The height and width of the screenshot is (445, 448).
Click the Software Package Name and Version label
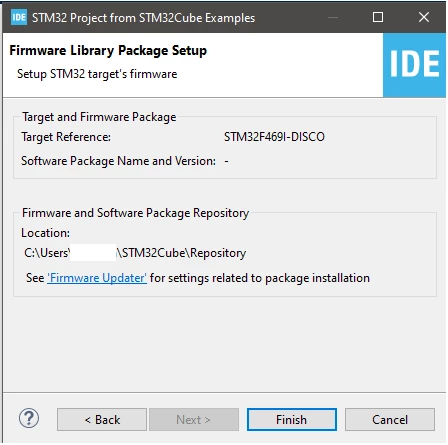click(118, 161)
